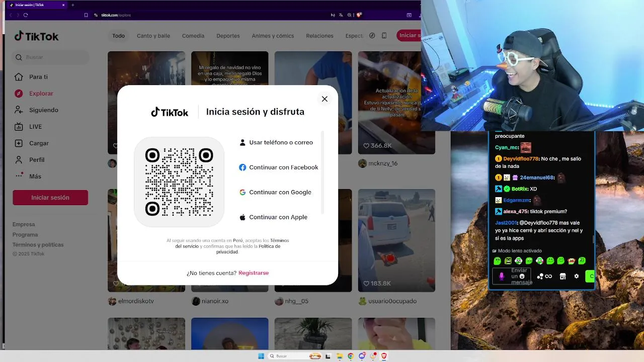Open Google Chrome from the taskbar

351,356
